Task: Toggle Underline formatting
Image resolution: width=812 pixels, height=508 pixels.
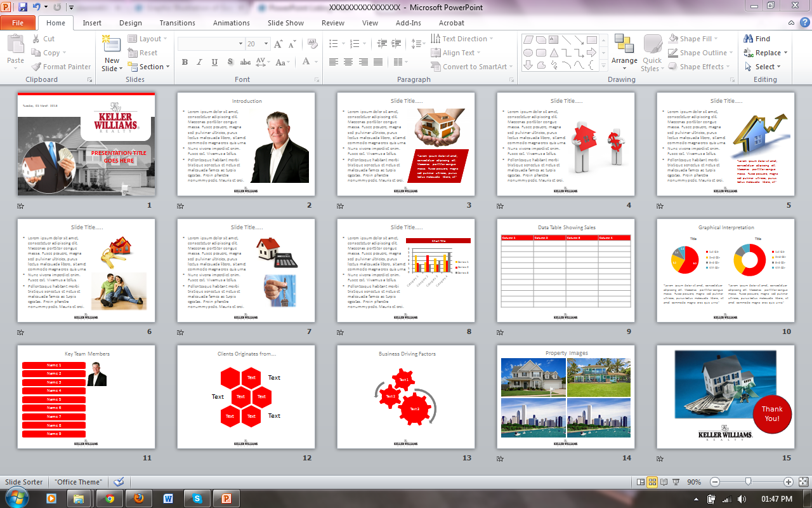Action: [x=215, y=62]
